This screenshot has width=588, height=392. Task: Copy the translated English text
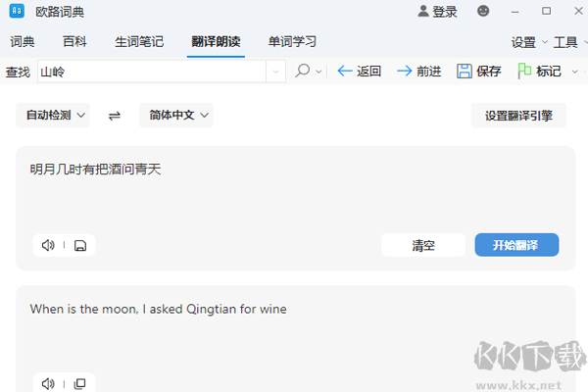point(80,383)
